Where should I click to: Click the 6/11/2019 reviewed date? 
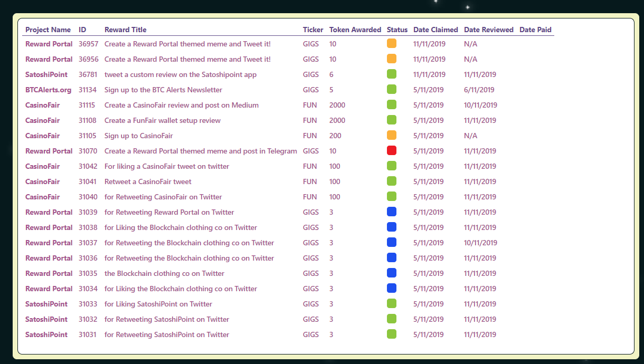tap(479, 90)
